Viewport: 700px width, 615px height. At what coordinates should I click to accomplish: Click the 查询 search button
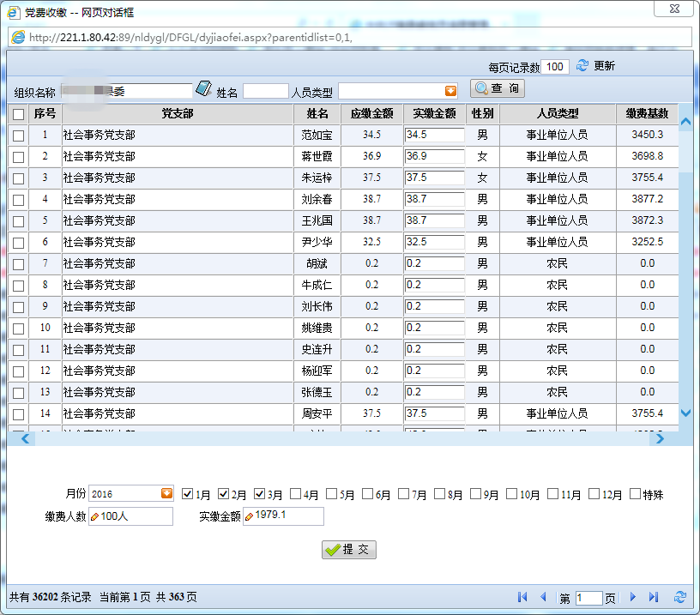click(498, 87)
